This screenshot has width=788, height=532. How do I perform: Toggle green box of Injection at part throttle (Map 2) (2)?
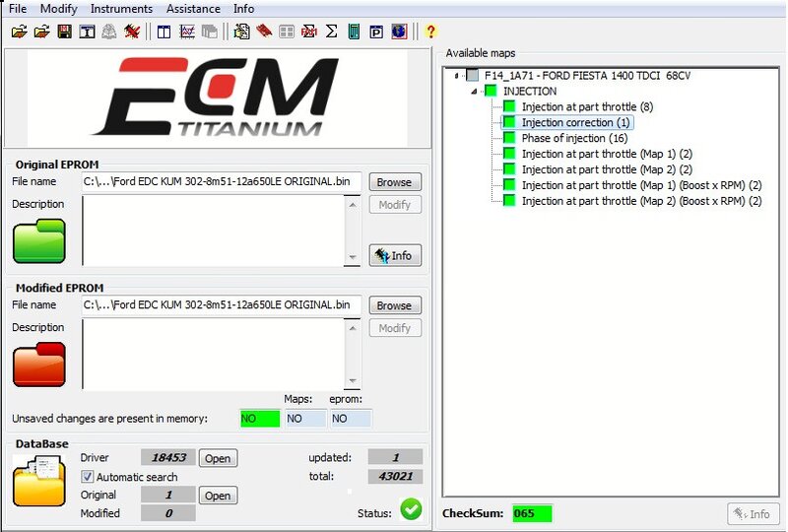(x=509, y=168)
